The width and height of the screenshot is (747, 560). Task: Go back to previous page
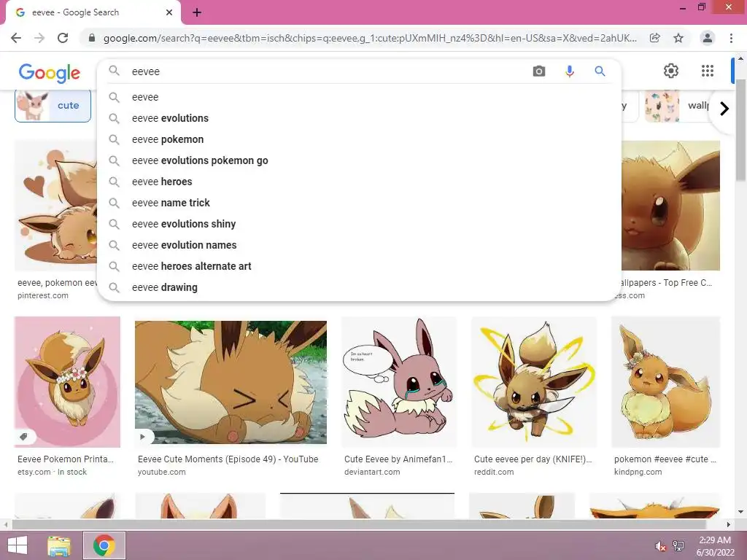pyautogui.click(x=16, y=38)
